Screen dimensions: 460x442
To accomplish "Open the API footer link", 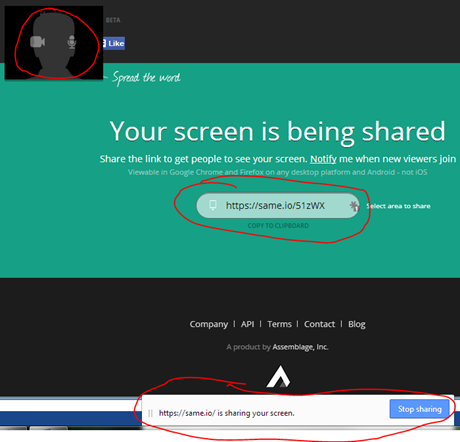I will [248, 324].
